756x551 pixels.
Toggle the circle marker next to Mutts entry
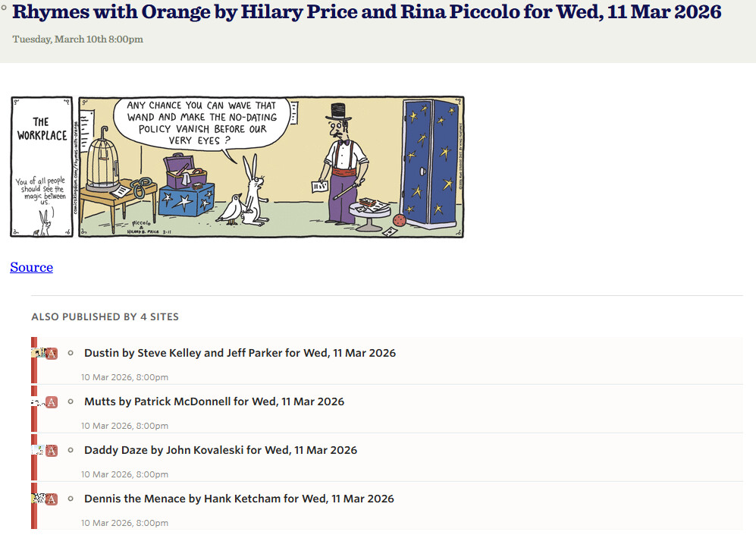[71, 401]
